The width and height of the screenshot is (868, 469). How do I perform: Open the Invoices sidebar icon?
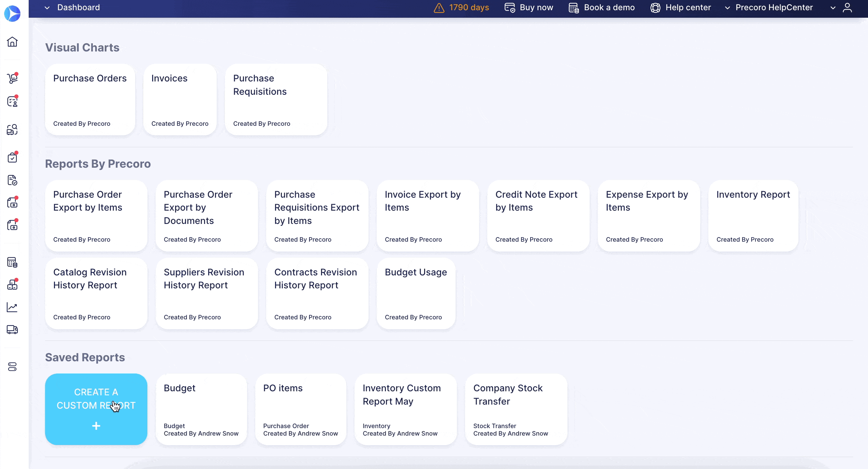coord(12,203)
